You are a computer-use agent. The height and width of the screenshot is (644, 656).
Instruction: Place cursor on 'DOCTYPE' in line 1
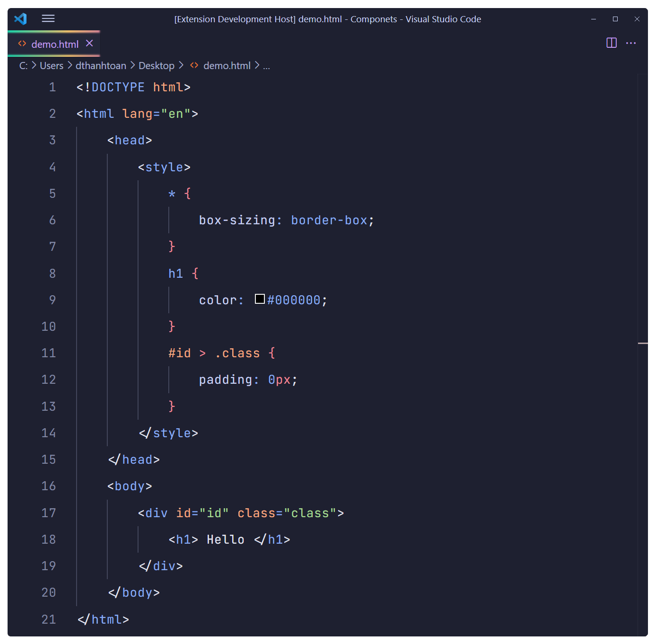point(118,88)
